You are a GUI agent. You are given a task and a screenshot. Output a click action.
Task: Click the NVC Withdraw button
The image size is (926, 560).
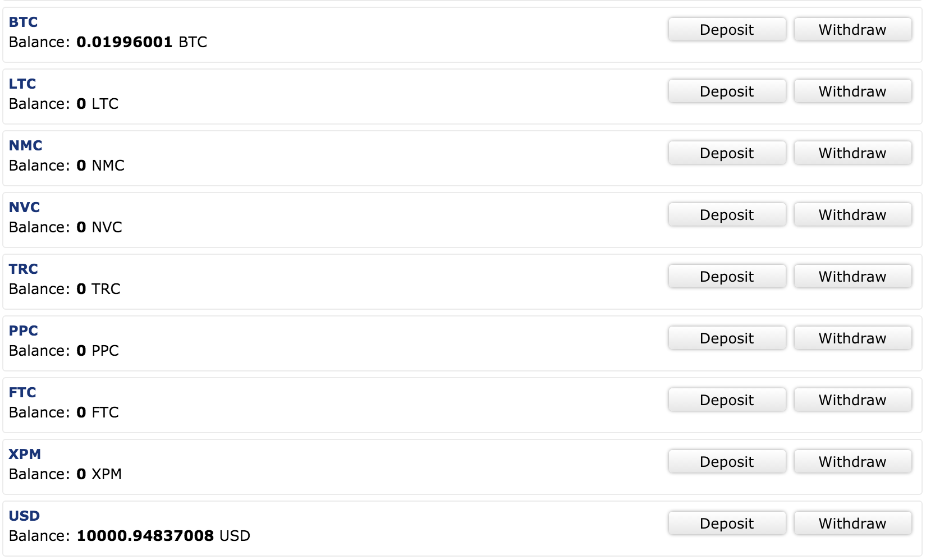(x=852, y=215)
